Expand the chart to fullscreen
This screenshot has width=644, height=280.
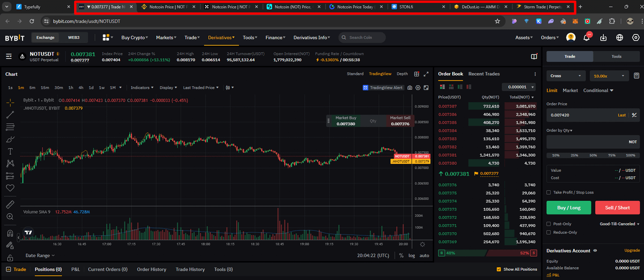[x=426, y=74]
